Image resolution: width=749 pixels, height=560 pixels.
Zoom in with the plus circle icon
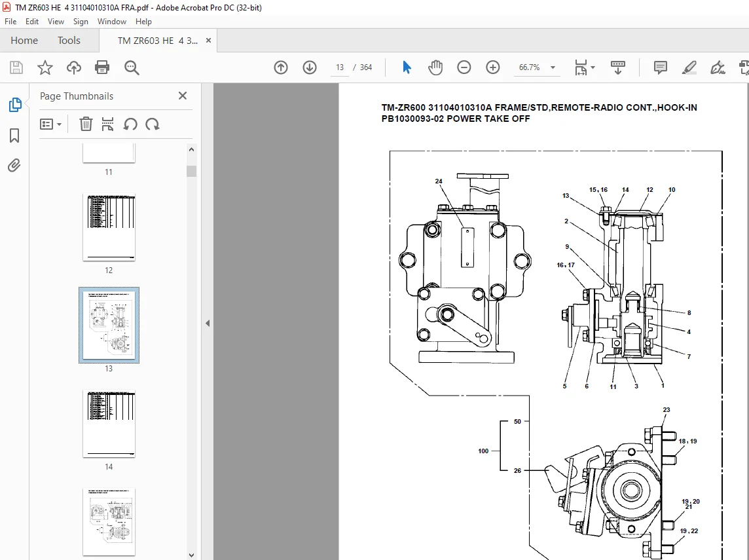tap(492, 67)
